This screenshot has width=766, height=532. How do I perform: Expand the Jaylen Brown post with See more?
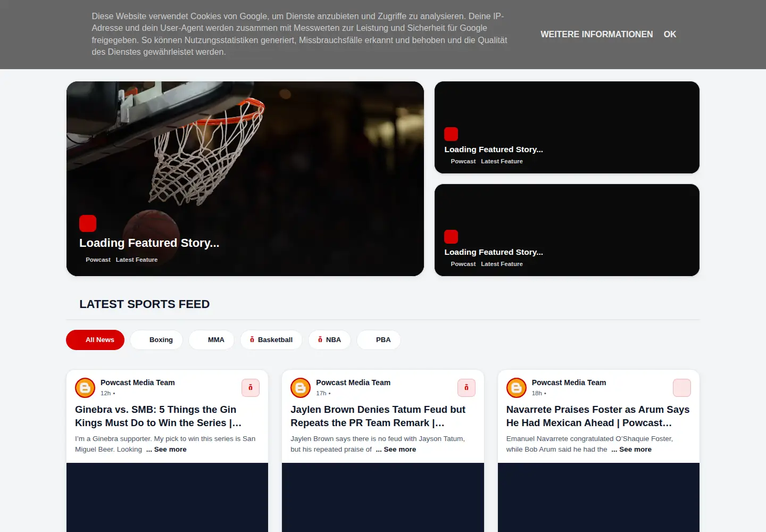[x=396, y=450]
